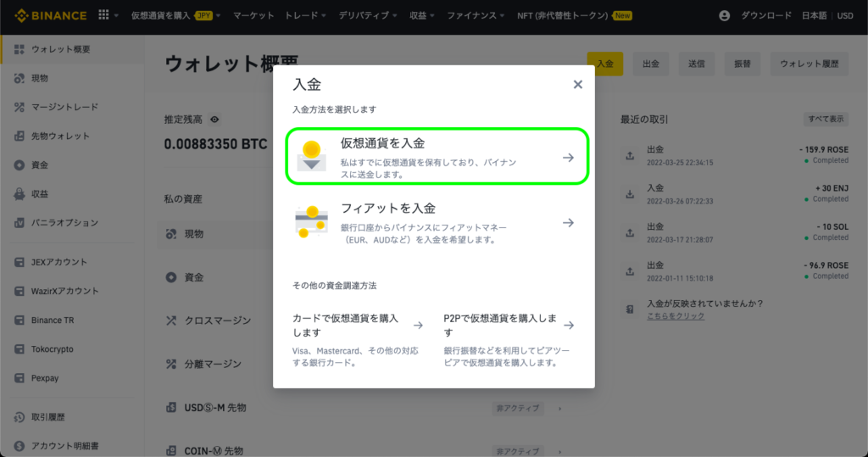Click arrow for 仮想通貨を入金
The image size is (868, 457).
[x=568, y=158]
